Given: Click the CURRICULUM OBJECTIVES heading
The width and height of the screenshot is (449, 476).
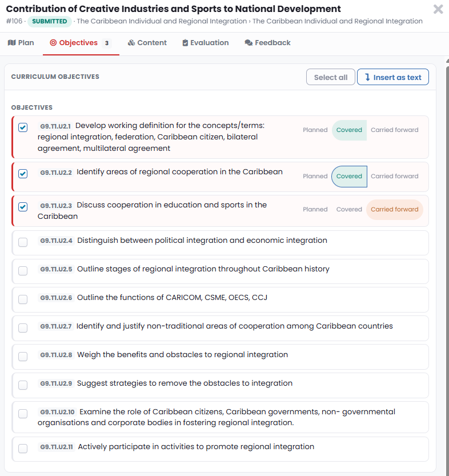Looking at the screenshot, I should click(55, 77).
